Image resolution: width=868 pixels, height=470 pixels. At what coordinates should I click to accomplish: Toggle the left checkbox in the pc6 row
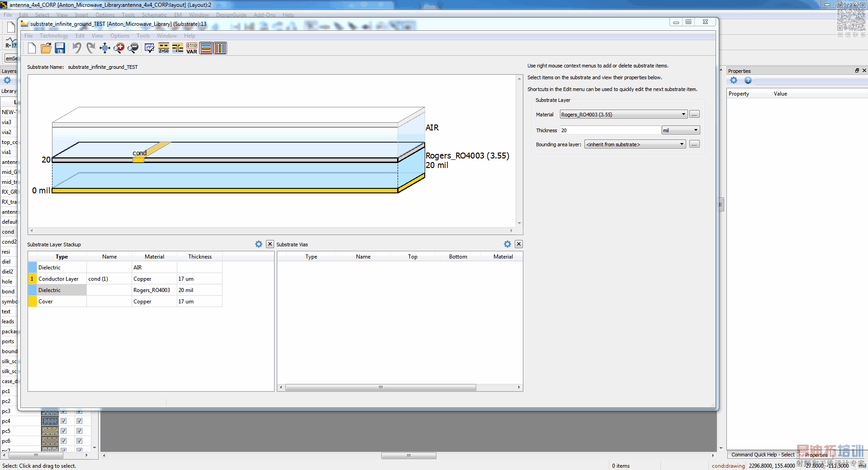(x=64, y=441)
